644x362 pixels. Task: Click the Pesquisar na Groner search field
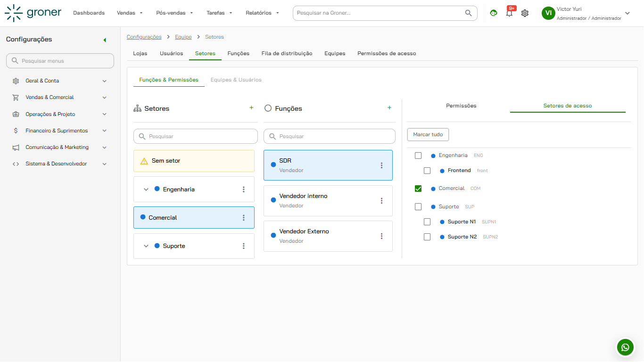pos(385,13)
